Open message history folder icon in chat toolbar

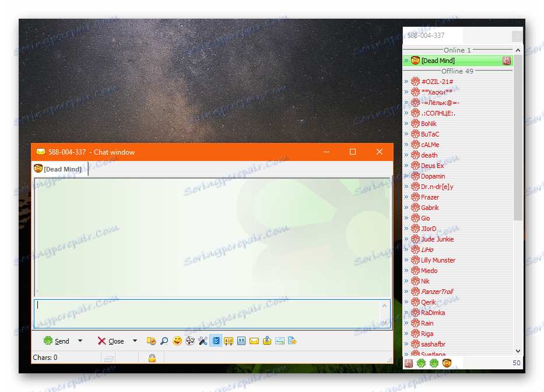click(x=151, y=341)
